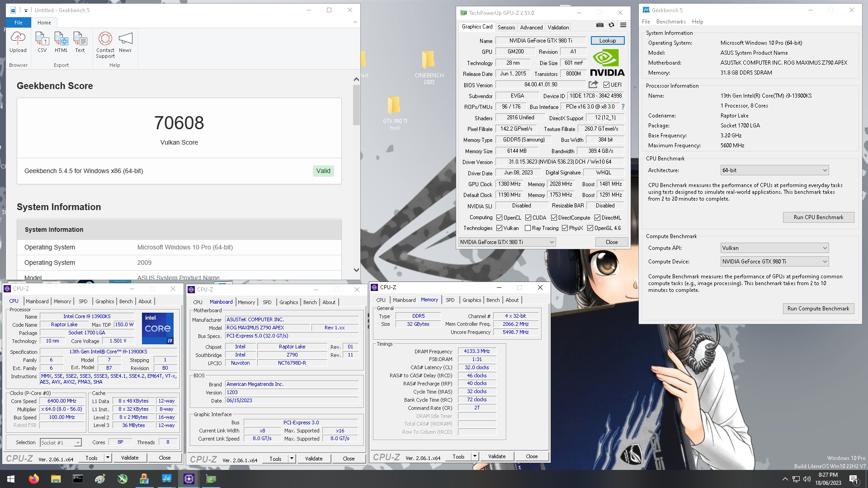The image size is (868, 488).
Task: Click the NVIDIA logo in GPU-Z
Action: [607, 63]
